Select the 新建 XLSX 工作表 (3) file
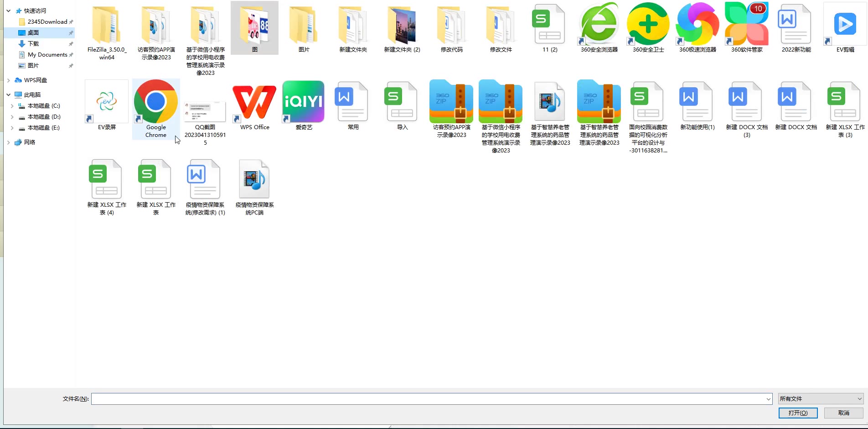This screenshot has height=429, width=868. coord(845,110)
